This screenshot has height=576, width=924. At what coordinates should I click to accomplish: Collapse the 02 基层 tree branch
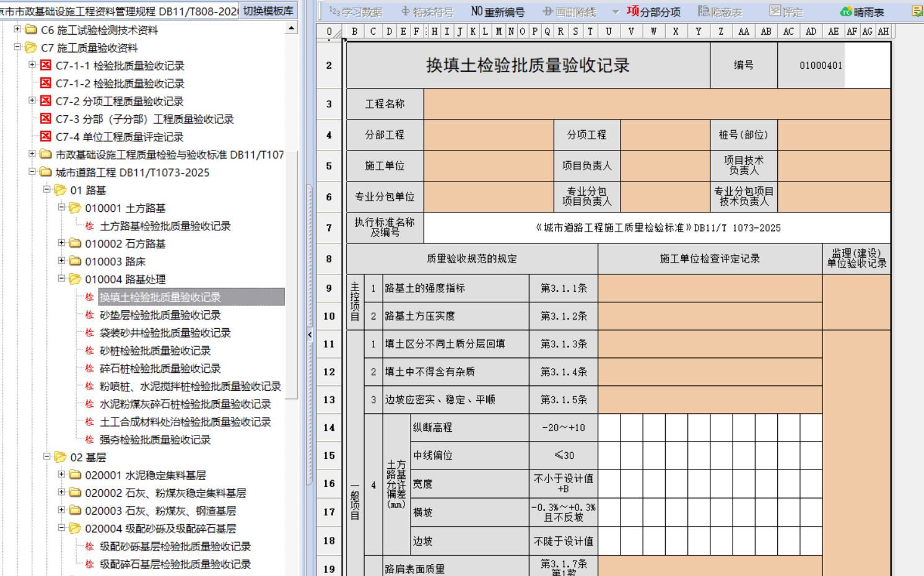(x=46, y=456)
